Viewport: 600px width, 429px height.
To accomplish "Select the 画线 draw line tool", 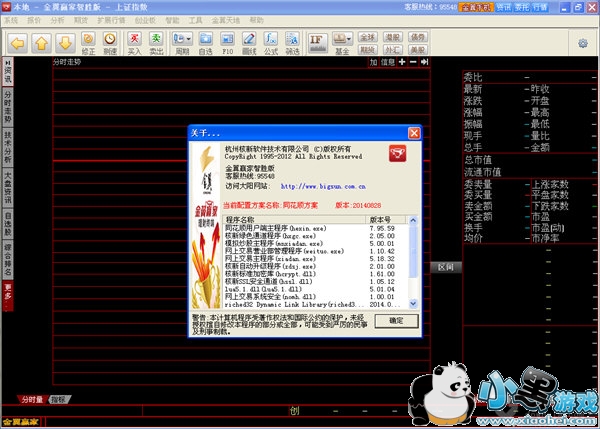I will pos(249,43).
